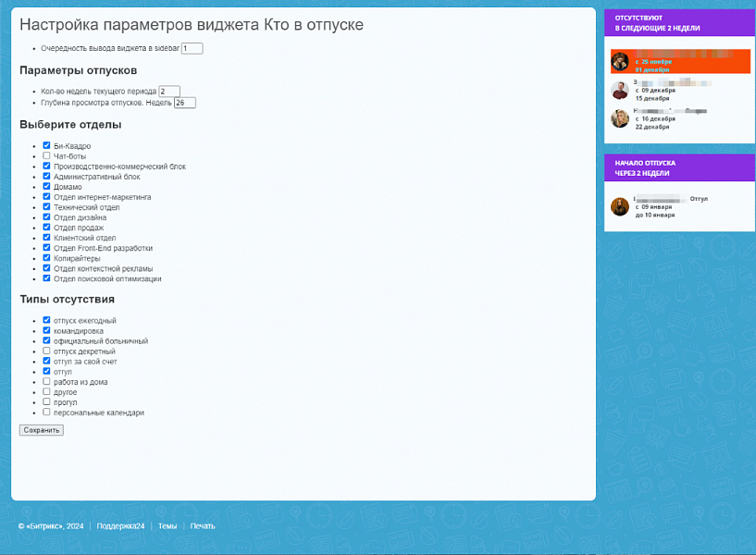The image size is (756, 555).
Task: Check the 'работа из дома' option
Action: coord(44,381)
